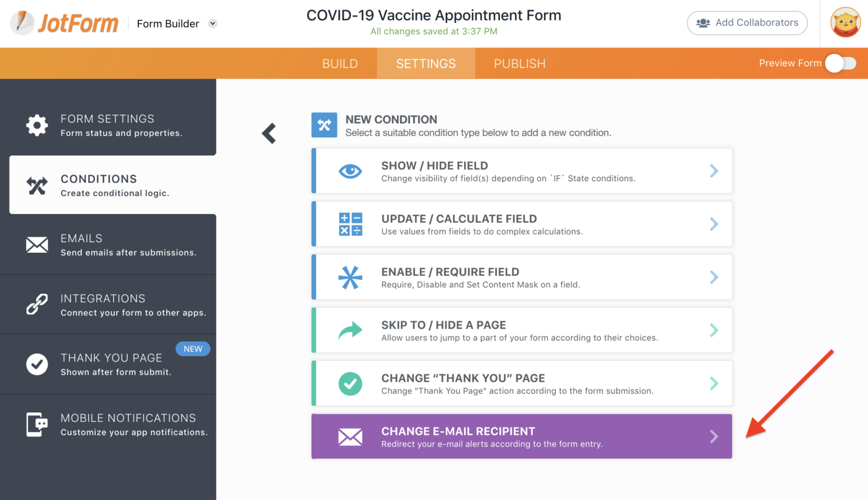868x500 pixels.
Task: Click the back arrow above condition list
Action: [x=268, y=133]
